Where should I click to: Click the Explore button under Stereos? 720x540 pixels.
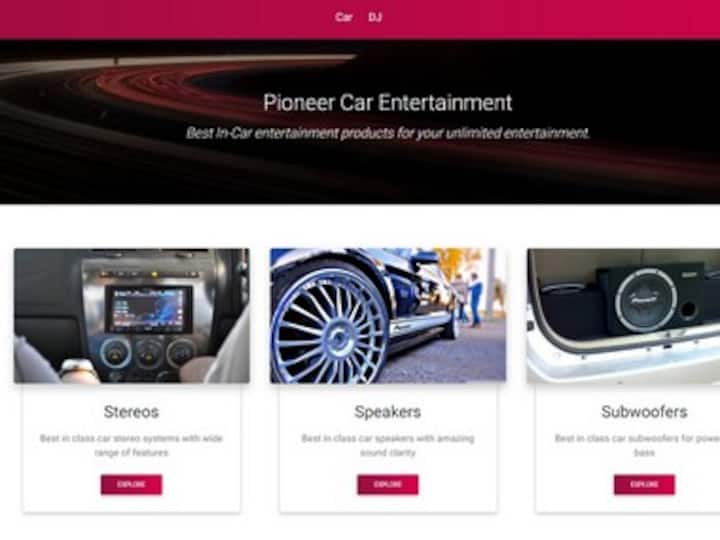click(131, 484)
